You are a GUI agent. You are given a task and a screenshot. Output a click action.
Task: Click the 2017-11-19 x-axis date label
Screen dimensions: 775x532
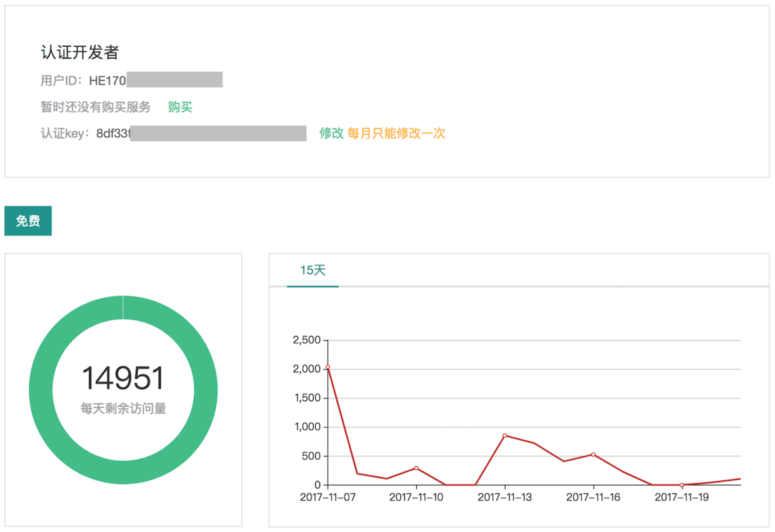coord(682,498)
